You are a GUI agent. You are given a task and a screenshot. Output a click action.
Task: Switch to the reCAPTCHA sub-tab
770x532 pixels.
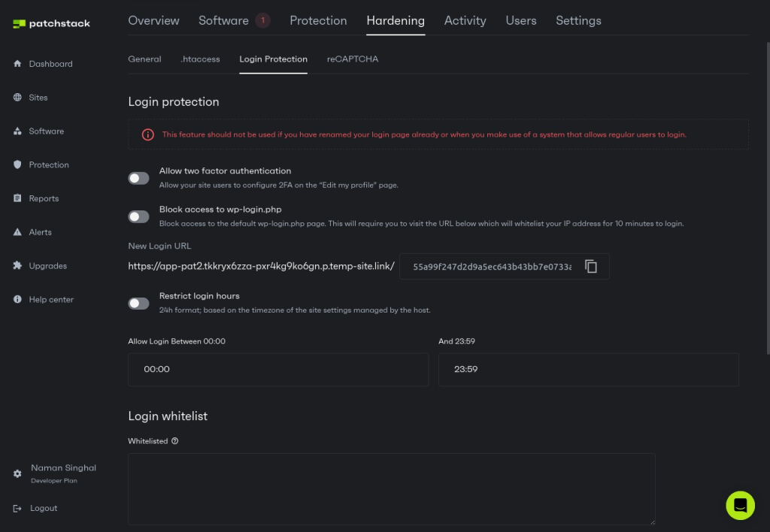352,59
